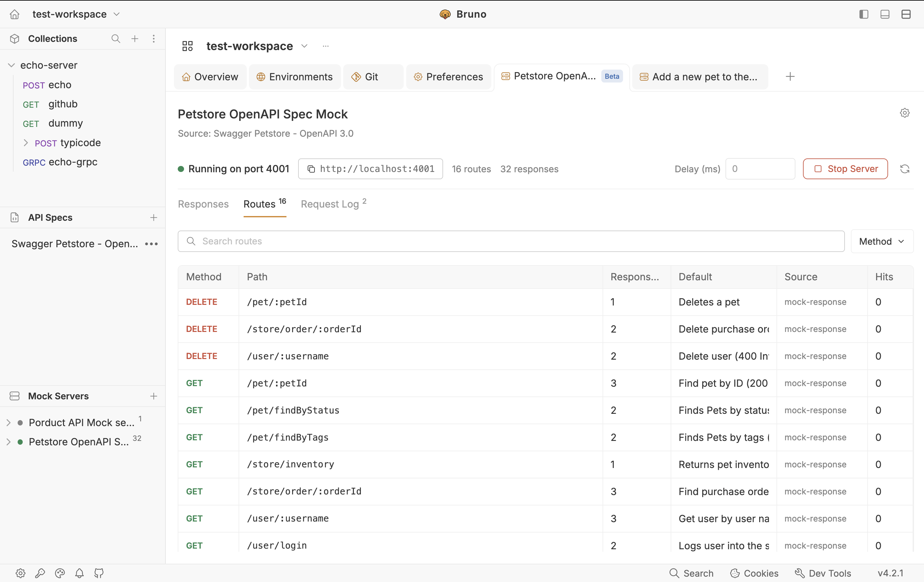Image resolution: width=924 pixels, height=582 pixels.
Task: Open a new tab with plus icon
Action: point(790,77)
